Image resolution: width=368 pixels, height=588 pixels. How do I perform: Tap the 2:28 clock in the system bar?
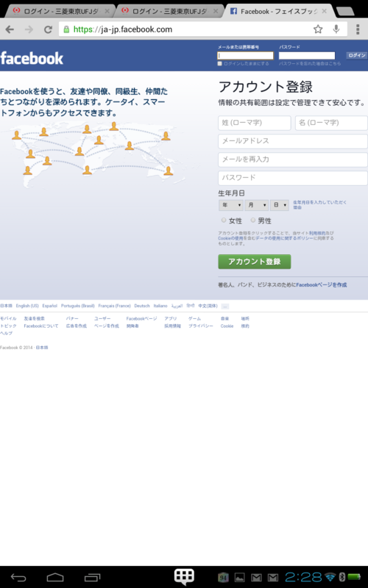pyautogui.click(x=304, y=577)
